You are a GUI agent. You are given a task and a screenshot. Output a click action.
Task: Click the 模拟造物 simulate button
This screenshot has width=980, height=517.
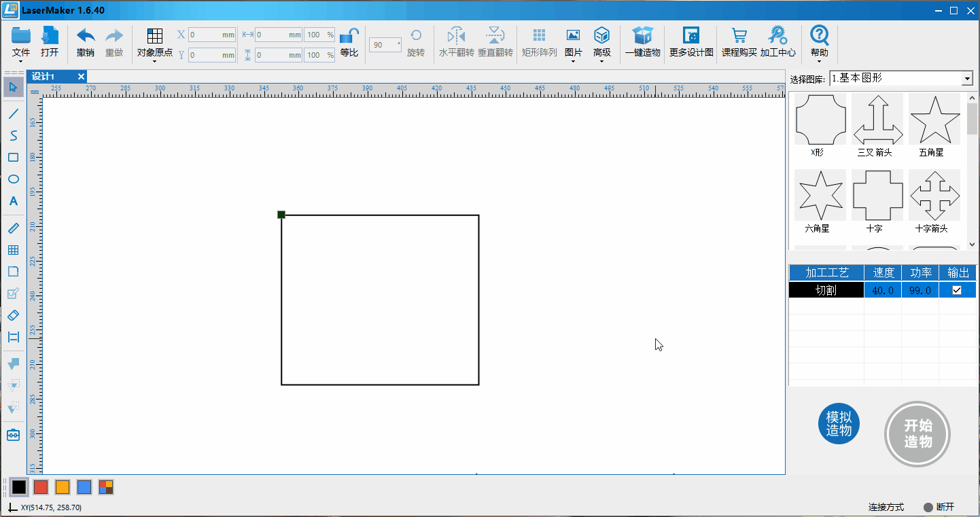pos(839,424)
